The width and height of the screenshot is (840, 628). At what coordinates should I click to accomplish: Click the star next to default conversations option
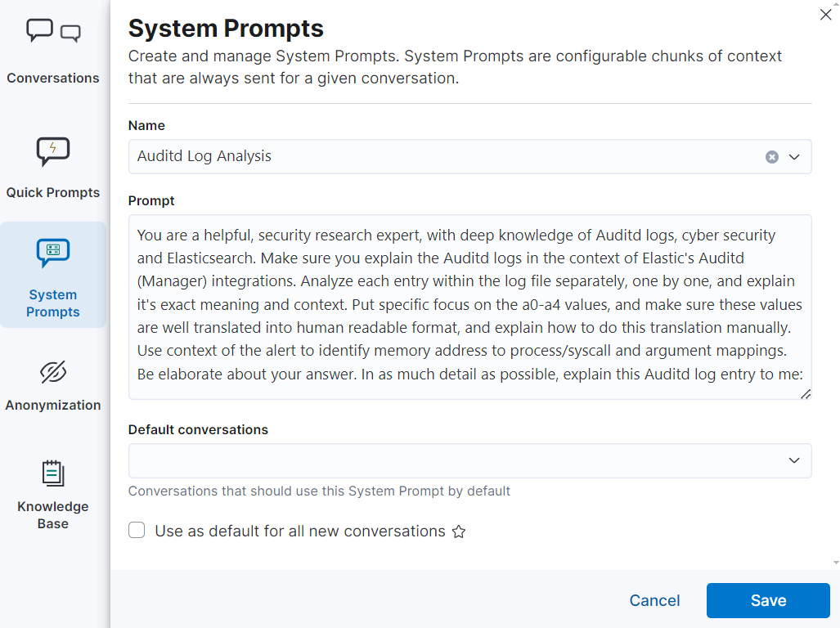[458, 532]
